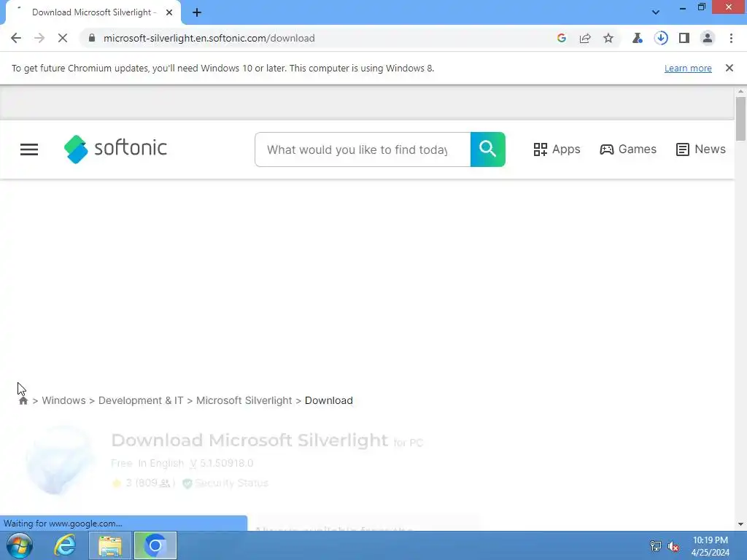Follow the Learn more link
This screenshot has width=747, height=560.
tap(688, 68)
